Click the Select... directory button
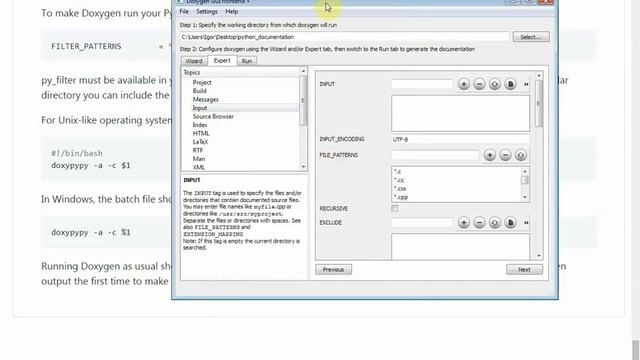Viewport: 640px width, 360px height. coord(531,37)
